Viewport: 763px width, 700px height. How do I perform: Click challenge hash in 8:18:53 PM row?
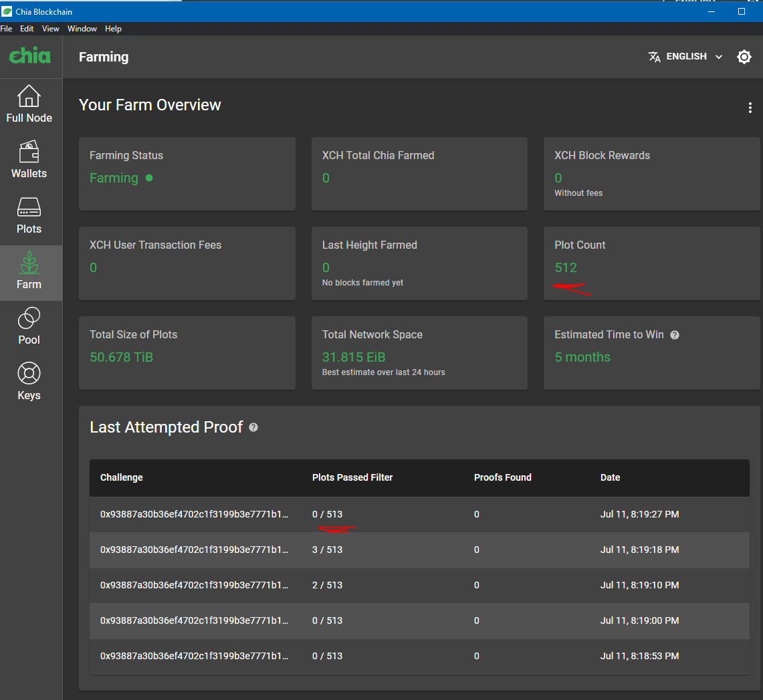(194, 657)
